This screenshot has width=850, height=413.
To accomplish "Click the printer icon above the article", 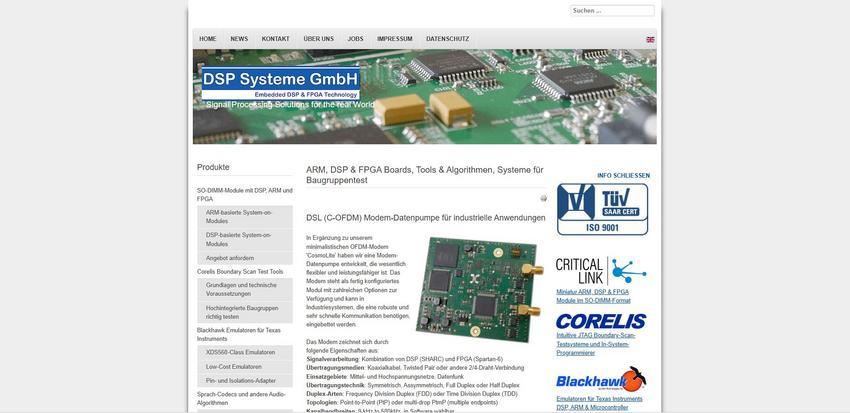I will (543, 198).
